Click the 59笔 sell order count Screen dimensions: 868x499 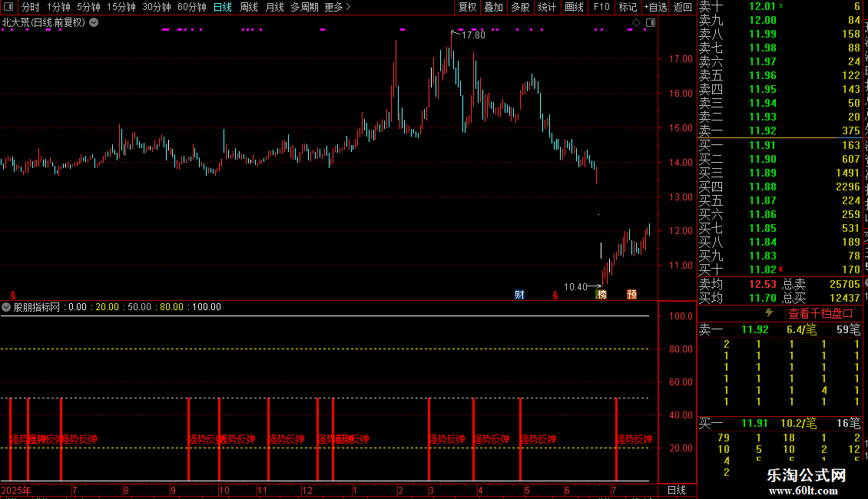[848, 329]
